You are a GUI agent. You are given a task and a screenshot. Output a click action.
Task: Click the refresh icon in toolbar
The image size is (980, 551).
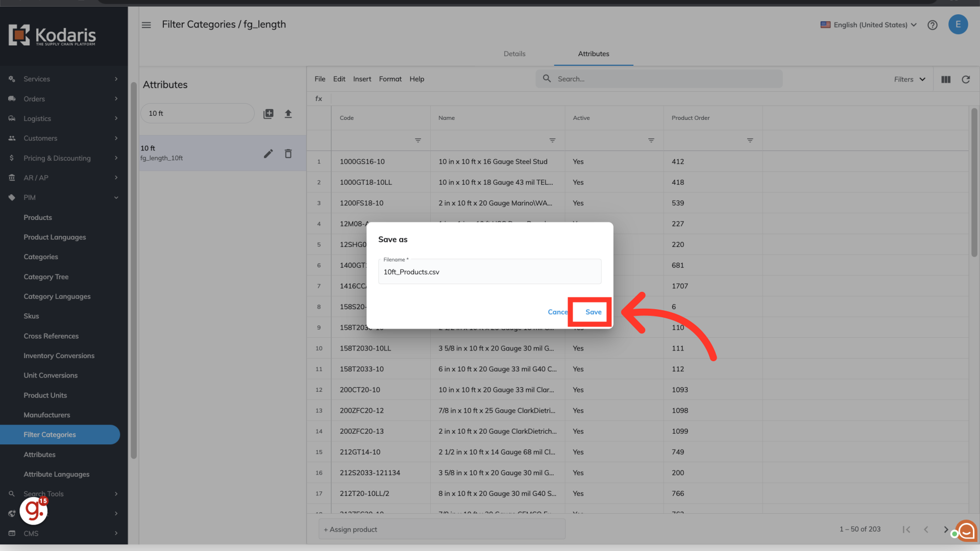[965, 80]
